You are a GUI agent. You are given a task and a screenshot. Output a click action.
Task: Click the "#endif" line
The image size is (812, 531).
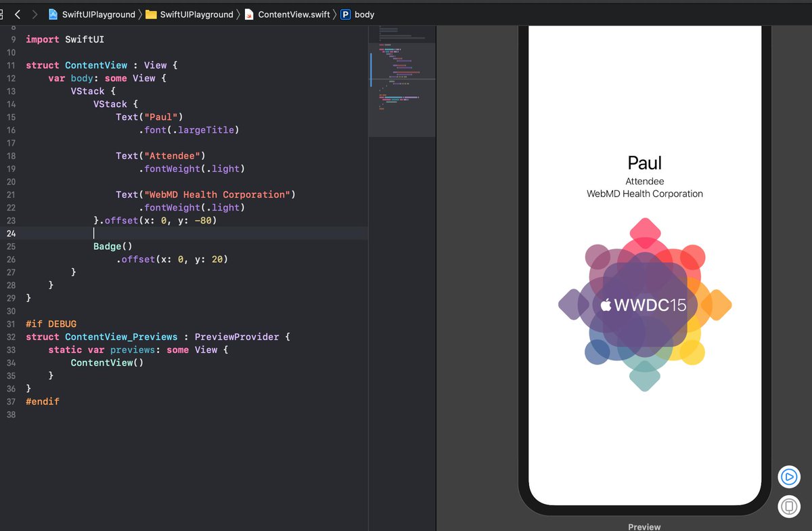point(43,402)
